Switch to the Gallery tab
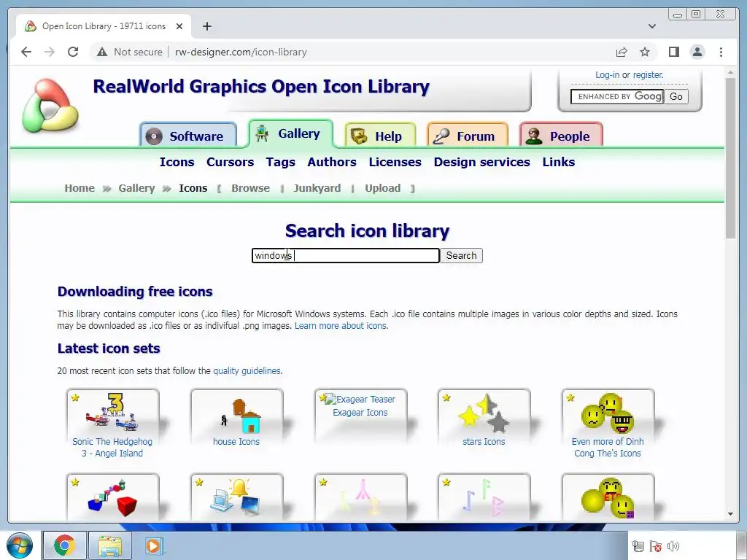 (290, 134)
